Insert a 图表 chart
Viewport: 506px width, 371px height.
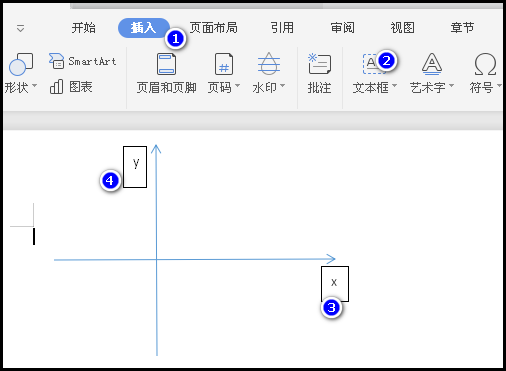pos(71,87)
